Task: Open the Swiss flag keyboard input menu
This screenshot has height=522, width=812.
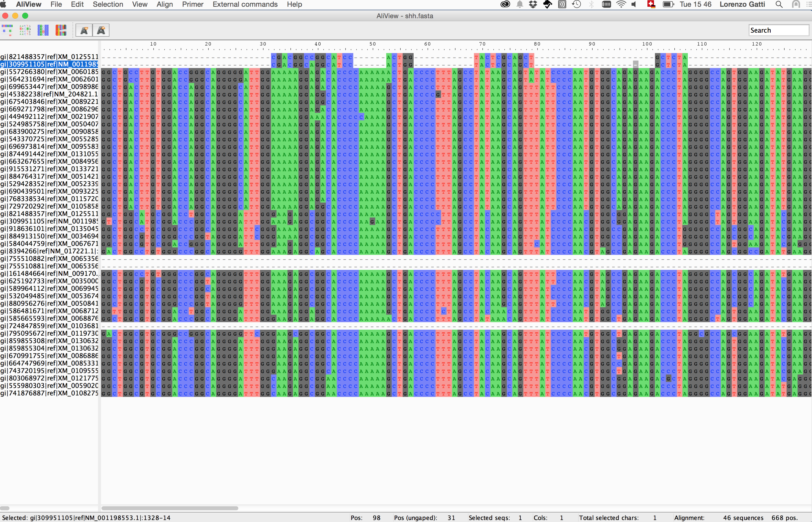Action: (x=651, y=4)
